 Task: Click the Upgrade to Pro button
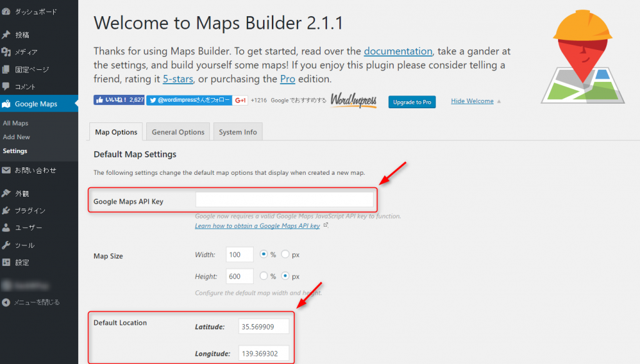pyautogui.click(x=412, y=102)
